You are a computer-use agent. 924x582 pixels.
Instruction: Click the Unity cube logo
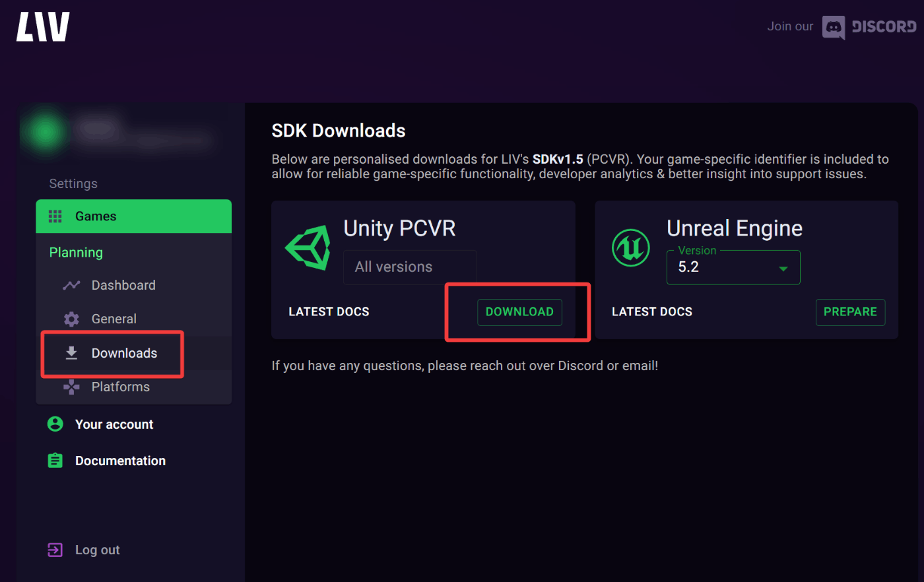(x=308, y=248)
